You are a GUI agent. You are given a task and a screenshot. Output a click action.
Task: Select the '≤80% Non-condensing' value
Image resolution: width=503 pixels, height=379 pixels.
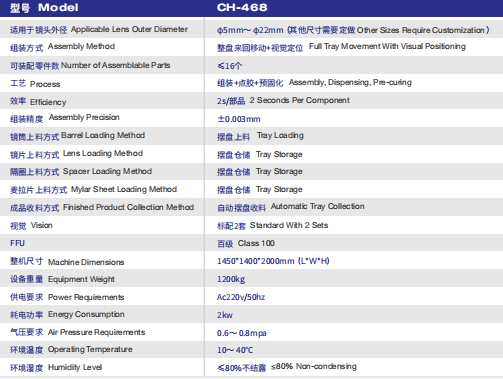coord(314,367)
